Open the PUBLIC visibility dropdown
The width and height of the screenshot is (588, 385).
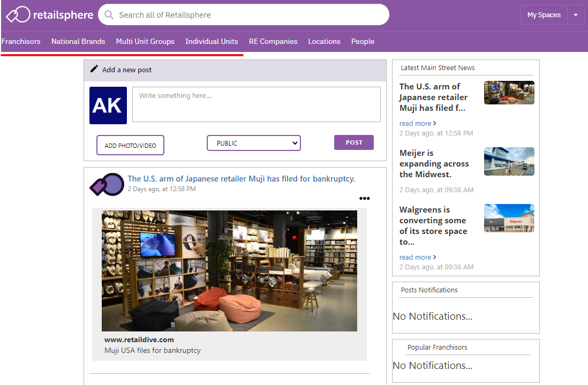(x=254, y=143)
